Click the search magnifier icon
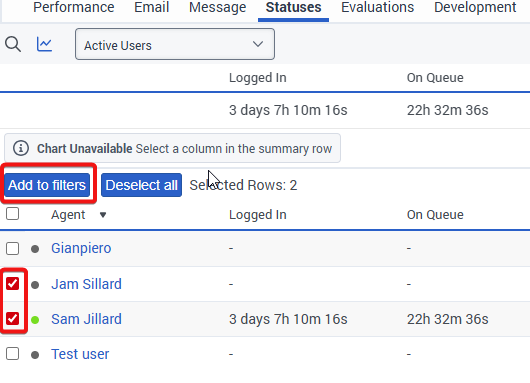 (13, 44)
